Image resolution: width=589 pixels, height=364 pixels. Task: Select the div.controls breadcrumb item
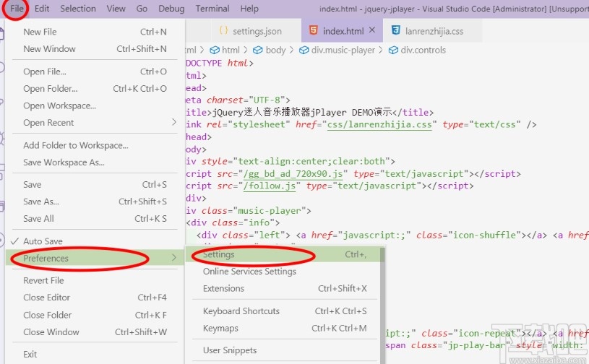pos(423,50)
